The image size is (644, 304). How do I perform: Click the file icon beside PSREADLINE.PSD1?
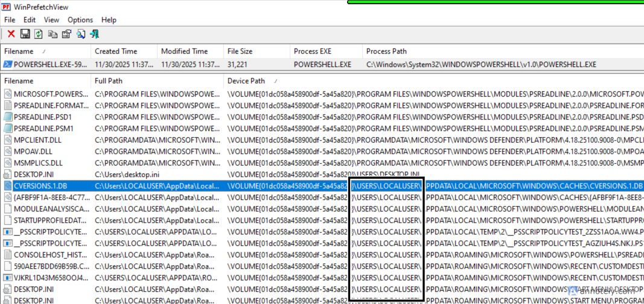pos(7,117)
